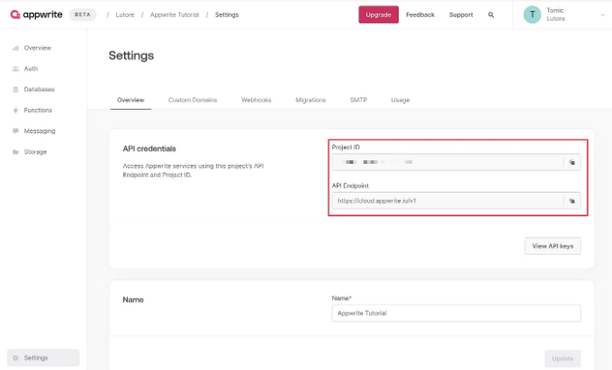Switch to the Webhooks tab

[256, 100]
